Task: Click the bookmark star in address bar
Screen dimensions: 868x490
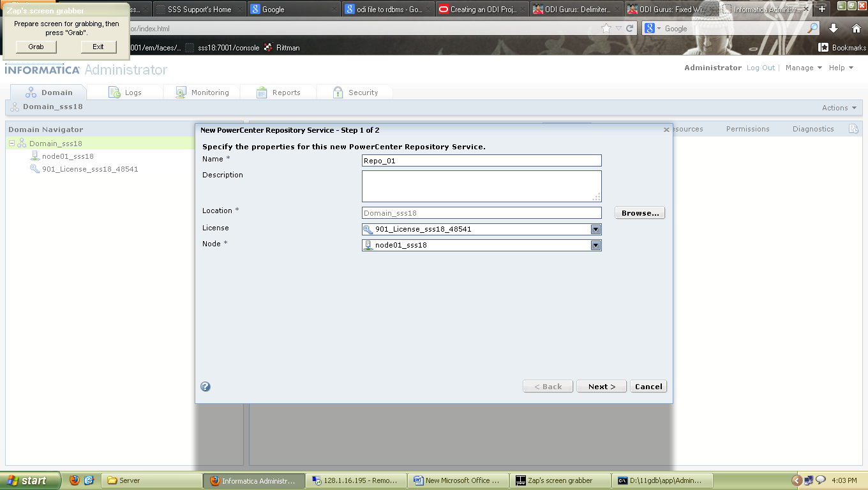Action: pyautogui.click(x=606, y=28)
